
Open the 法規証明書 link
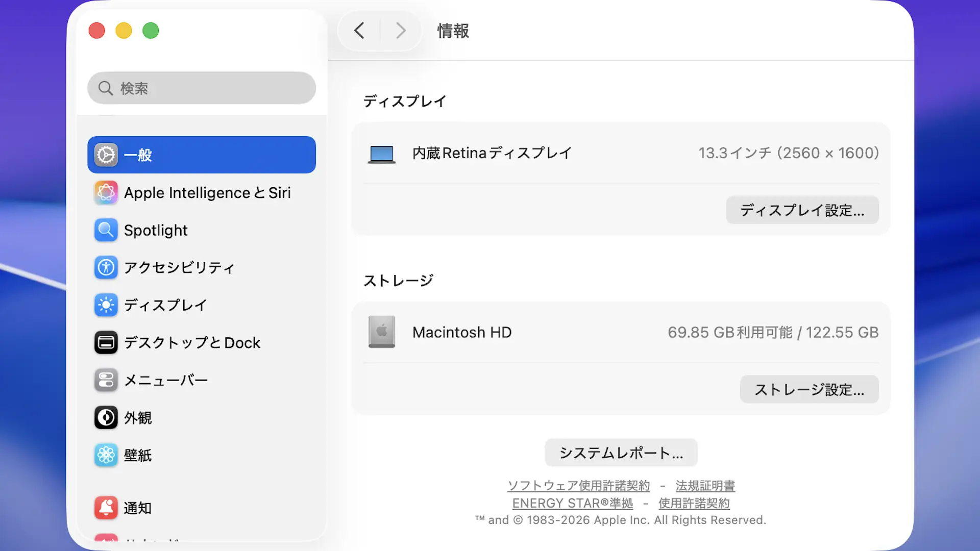[705, 486]
